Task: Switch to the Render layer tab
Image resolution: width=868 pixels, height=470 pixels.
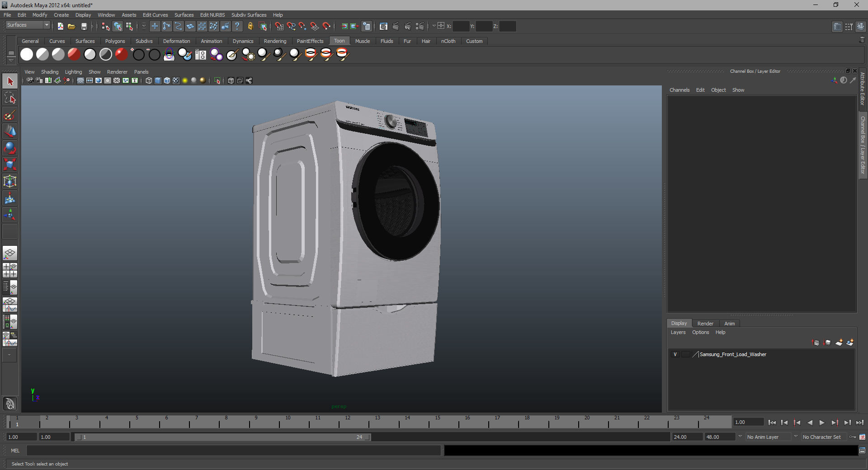Action: [705, 324]
